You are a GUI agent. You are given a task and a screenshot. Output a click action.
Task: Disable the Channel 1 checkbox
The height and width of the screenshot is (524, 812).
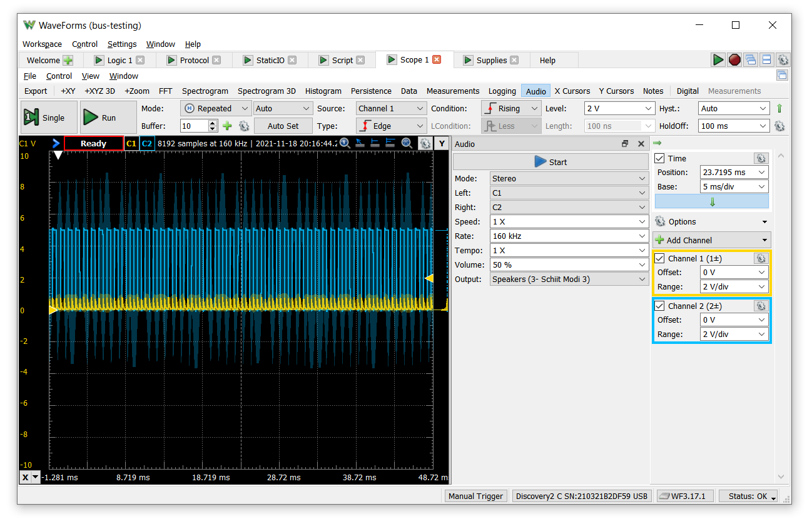pos(659,258)
